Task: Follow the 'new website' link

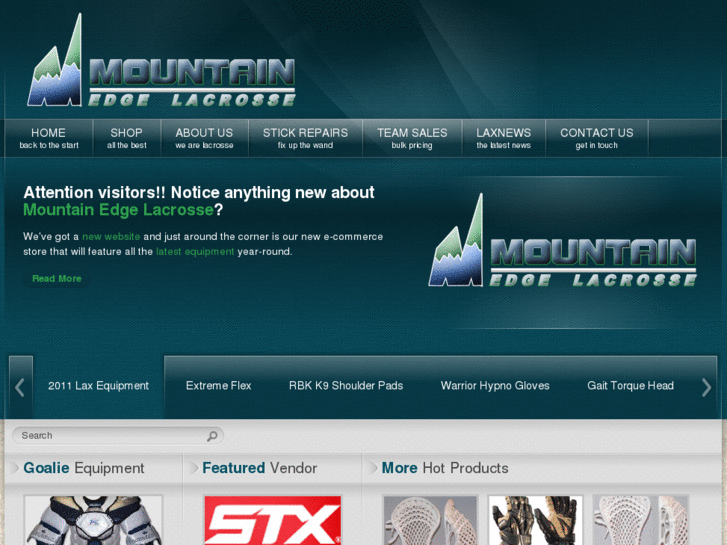Action: tap(111, 237)
